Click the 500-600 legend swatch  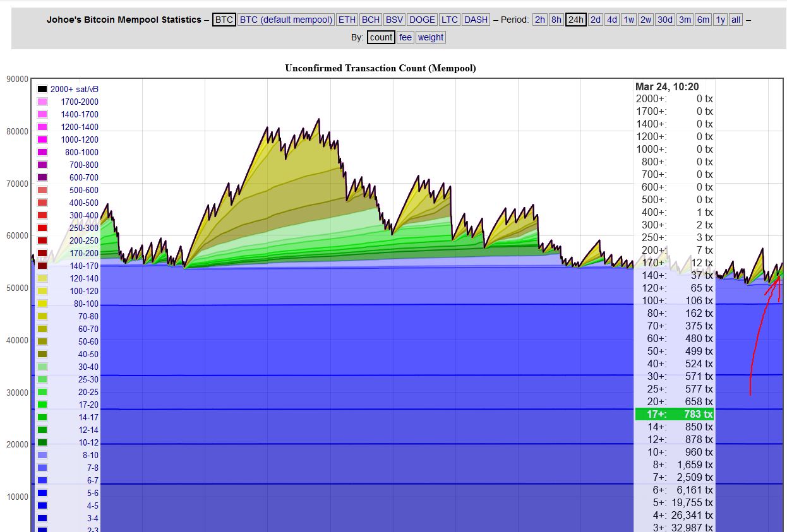click(x=42, y=190)
